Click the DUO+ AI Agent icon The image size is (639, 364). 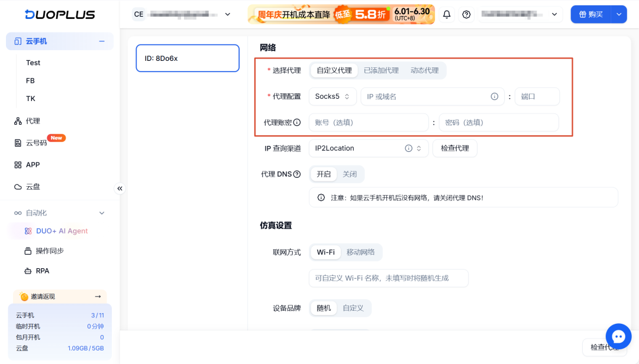pyautogui.click(x=28, y=231)
